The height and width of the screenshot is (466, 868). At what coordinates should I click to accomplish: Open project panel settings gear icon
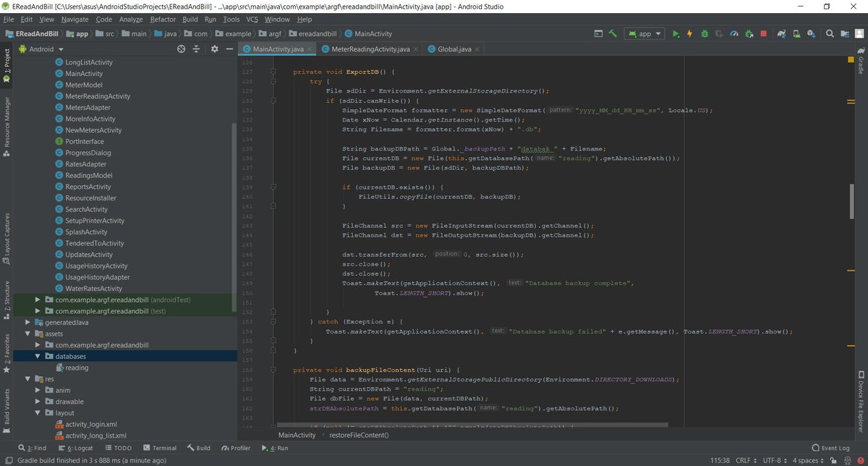pos(214,49)
